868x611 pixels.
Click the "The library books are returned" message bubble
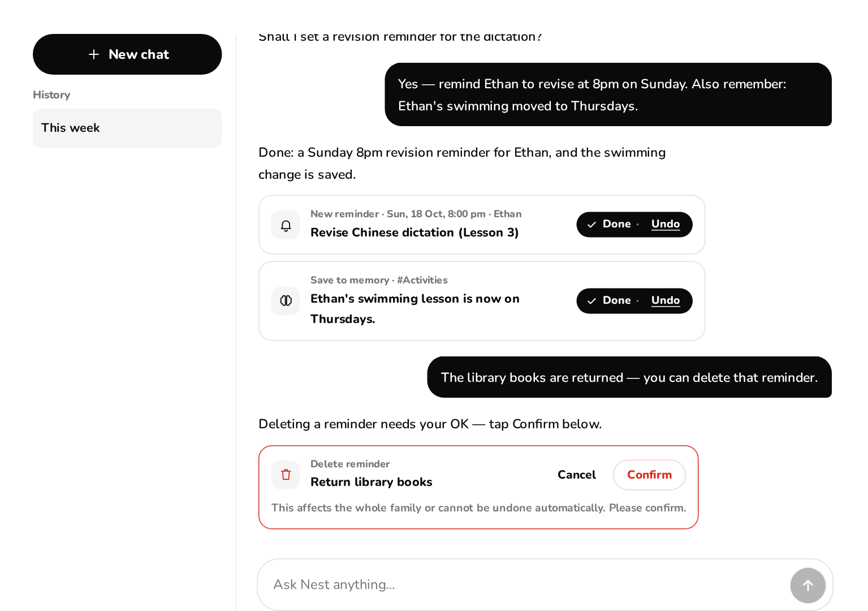click(629, 377)
